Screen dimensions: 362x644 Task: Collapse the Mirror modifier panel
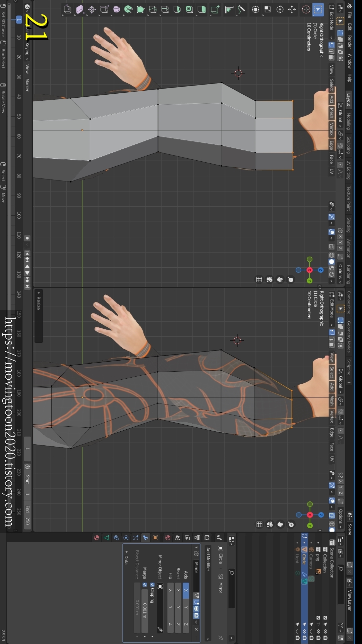click(196, 548)
